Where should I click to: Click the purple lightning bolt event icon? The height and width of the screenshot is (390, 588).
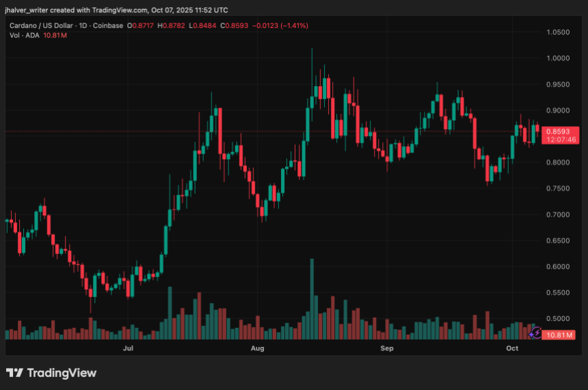[x=537, y=333]
